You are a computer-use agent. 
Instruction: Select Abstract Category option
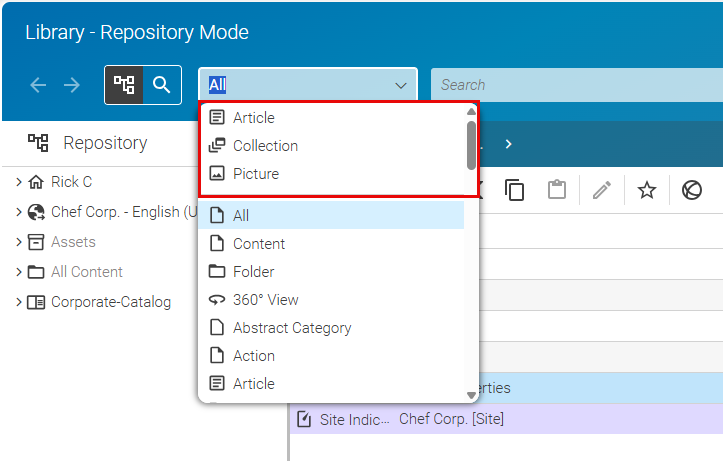tap(331, 328)
